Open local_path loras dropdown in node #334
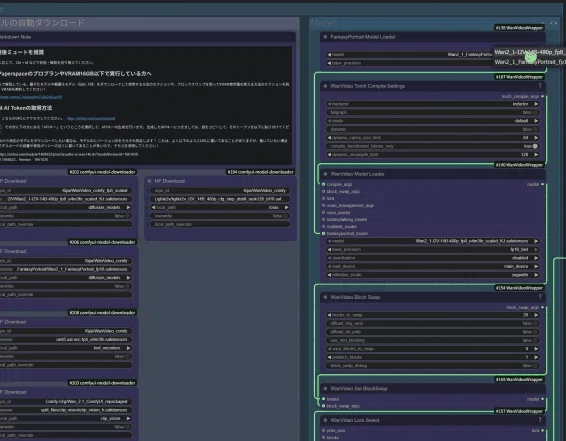566x441 pixels. click(220, 208)
